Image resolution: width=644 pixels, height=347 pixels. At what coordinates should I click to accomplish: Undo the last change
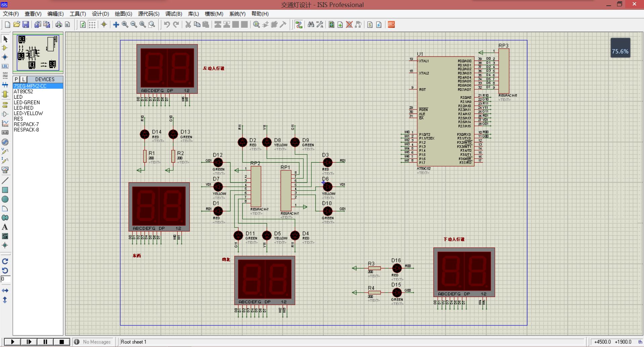167,25
